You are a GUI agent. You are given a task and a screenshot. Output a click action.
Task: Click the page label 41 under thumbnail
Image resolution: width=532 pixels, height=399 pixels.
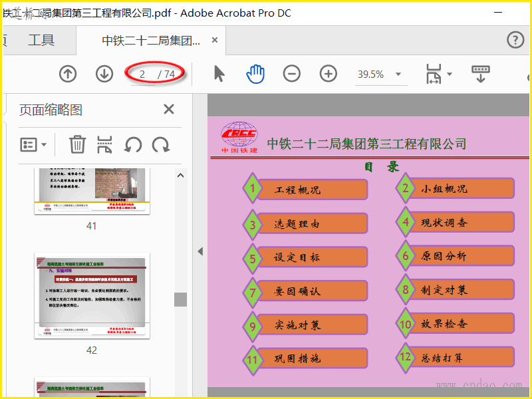(91, 226)
